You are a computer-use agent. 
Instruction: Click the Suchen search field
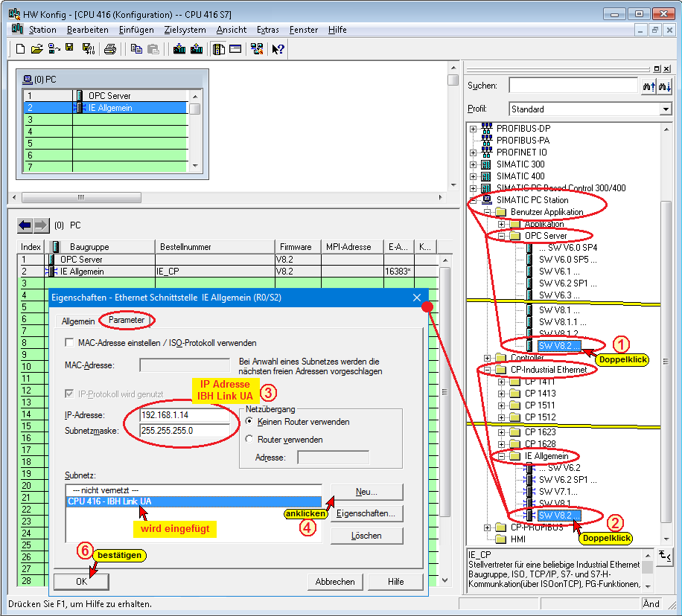pyautogui.click(x=573, y=86)
